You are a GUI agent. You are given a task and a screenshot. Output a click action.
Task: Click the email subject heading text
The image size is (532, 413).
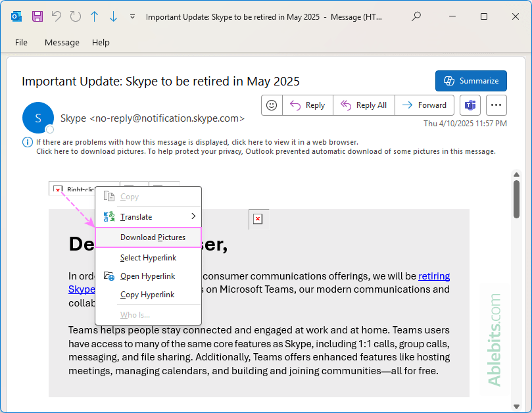pyautogui.click(x=161, y=82)
